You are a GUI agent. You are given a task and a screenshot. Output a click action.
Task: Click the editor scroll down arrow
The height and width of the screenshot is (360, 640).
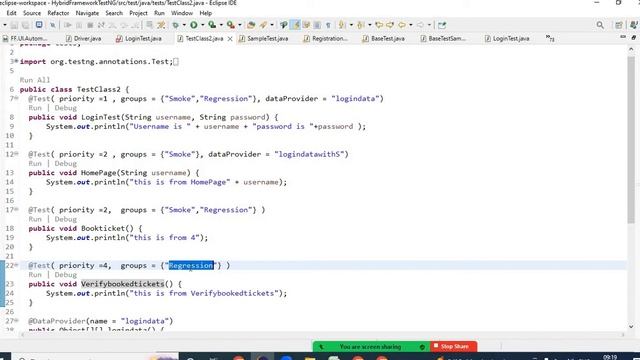[x=631, y=327]
